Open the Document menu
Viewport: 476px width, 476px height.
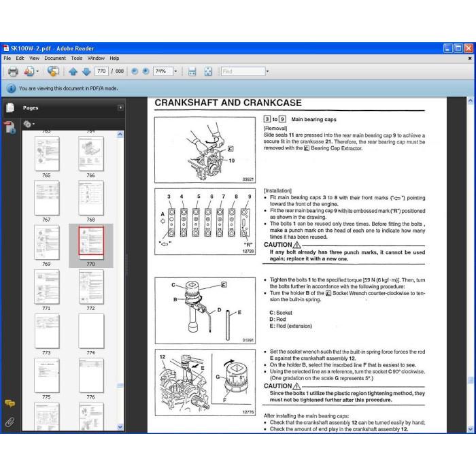pos(55,58)
